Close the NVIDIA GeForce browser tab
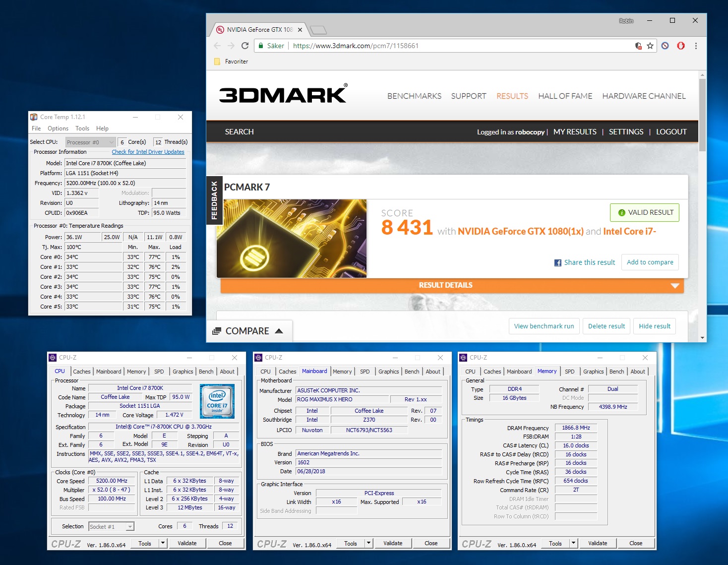This screenshot has width=728, height=565. point(300,30)
